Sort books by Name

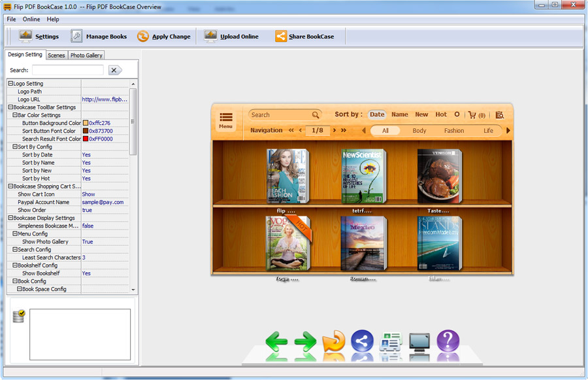point(399,114)
